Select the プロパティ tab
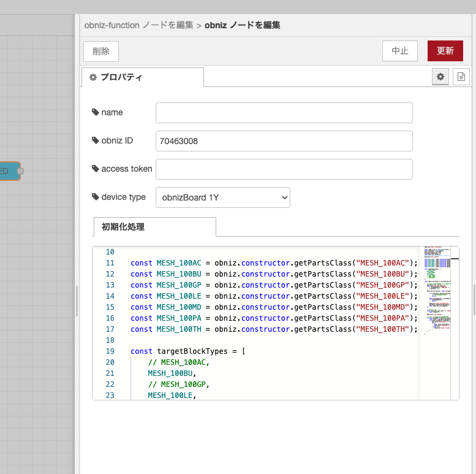The width and height of the screenshot is (476, 474). (143, 77)
